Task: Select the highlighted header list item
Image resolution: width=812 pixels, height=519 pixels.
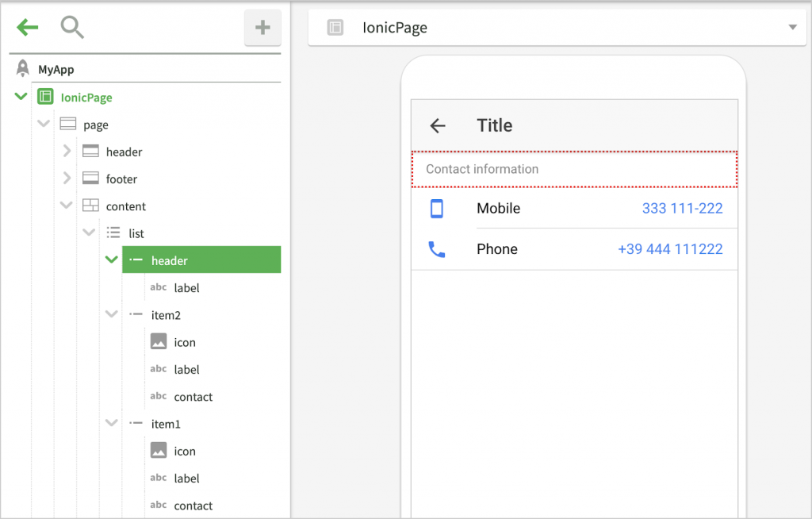Action: tap(201, 260)
